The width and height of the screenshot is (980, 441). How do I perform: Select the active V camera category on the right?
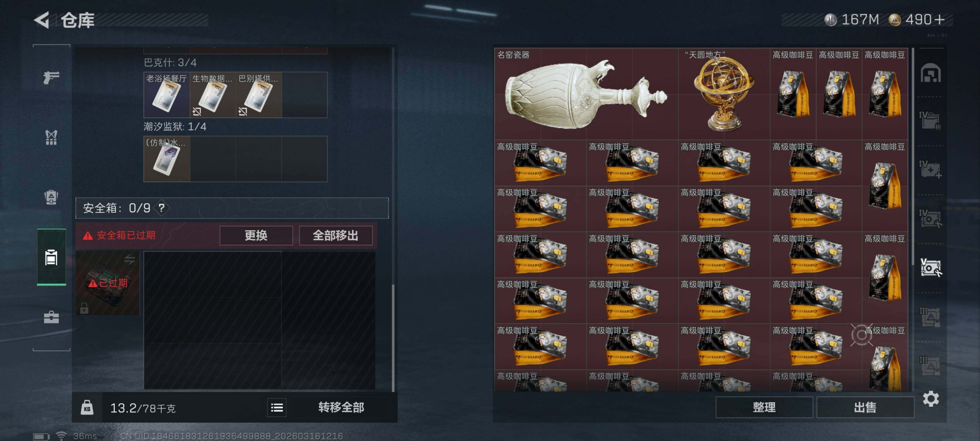point(931,267)
